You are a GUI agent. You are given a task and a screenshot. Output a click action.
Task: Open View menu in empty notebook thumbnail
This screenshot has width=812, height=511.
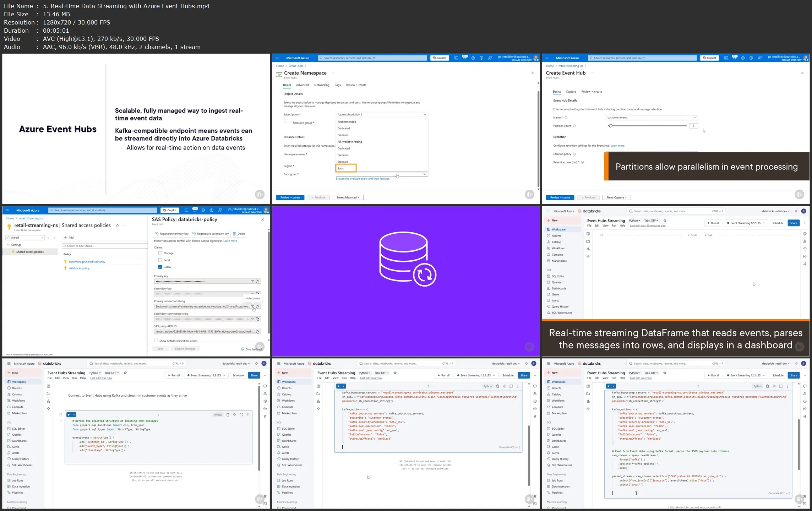[605, 226]
